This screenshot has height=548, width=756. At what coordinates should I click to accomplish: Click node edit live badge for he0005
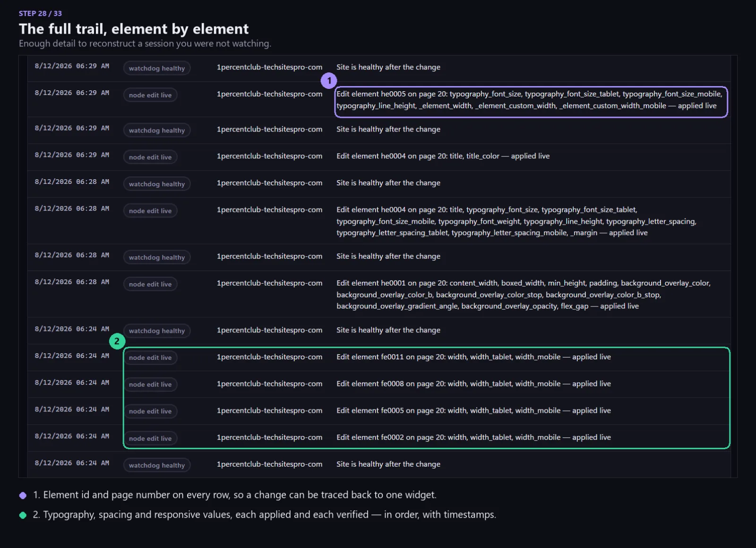(x=150, y=95)
